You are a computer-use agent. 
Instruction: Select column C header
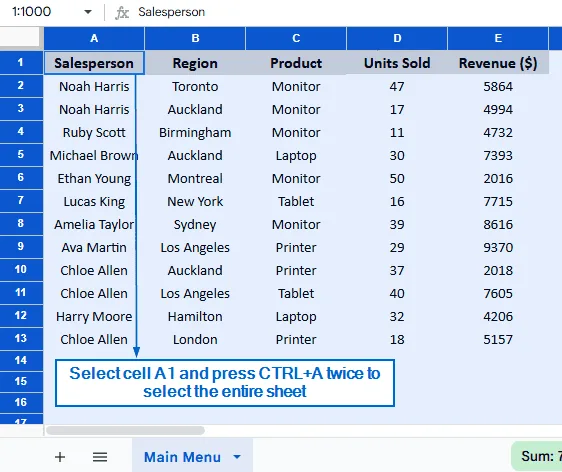point(296,38)
